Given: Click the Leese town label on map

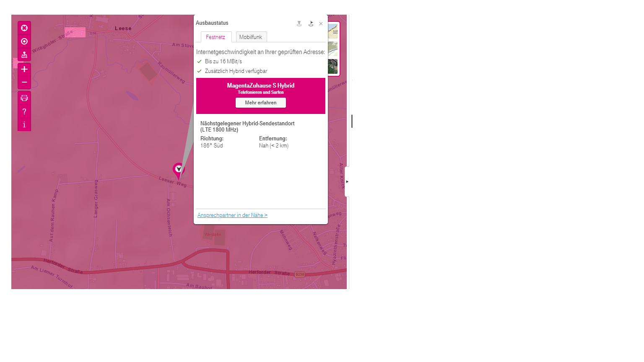Looking at the screenshot, I should pos(123,28).
